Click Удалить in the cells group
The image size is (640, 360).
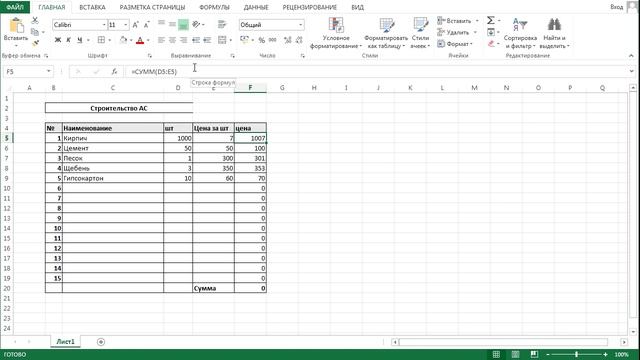coord(457,32)
